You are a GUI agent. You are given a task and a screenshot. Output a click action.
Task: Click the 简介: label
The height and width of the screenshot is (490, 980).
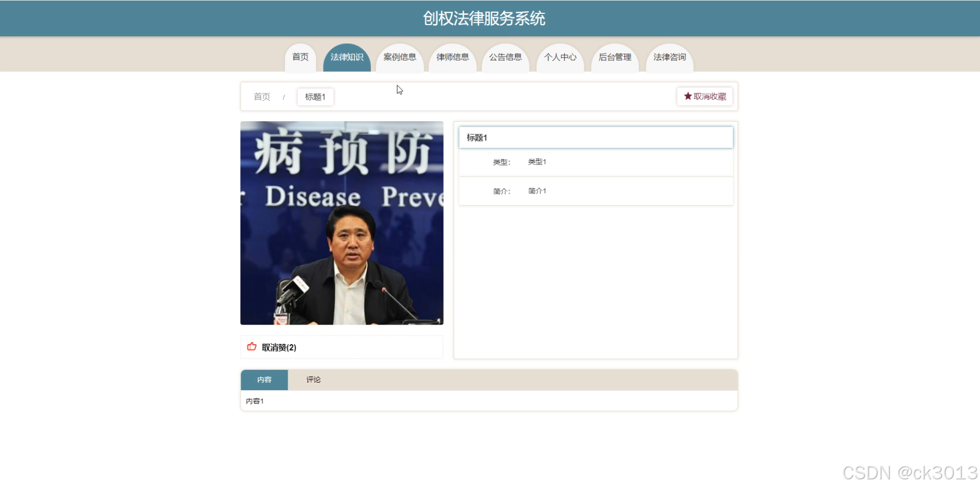coord(502,192)
